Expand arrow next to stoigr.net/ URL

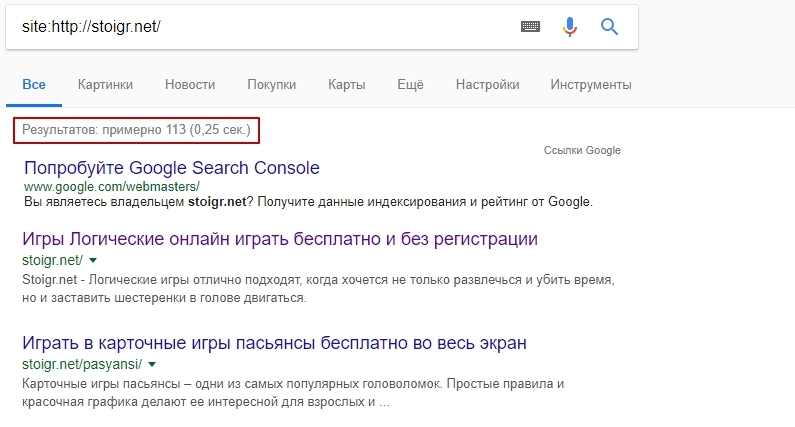(x=93, y=261)
